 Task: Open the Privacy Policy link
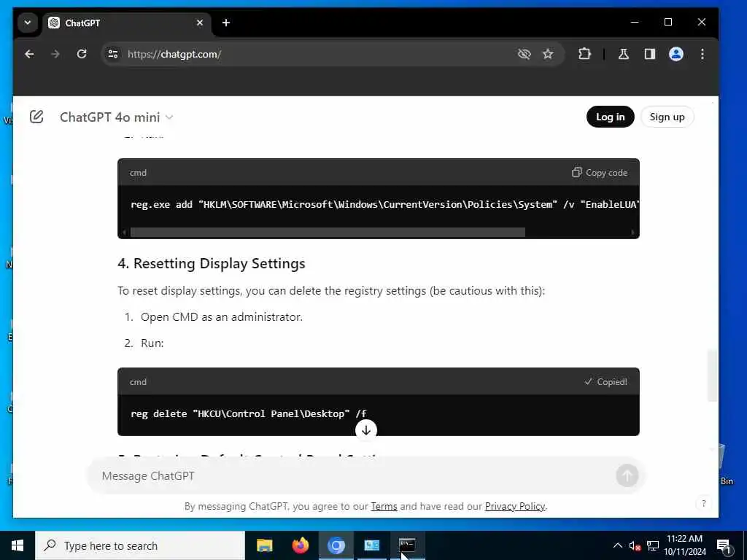(x=514, y=506)
